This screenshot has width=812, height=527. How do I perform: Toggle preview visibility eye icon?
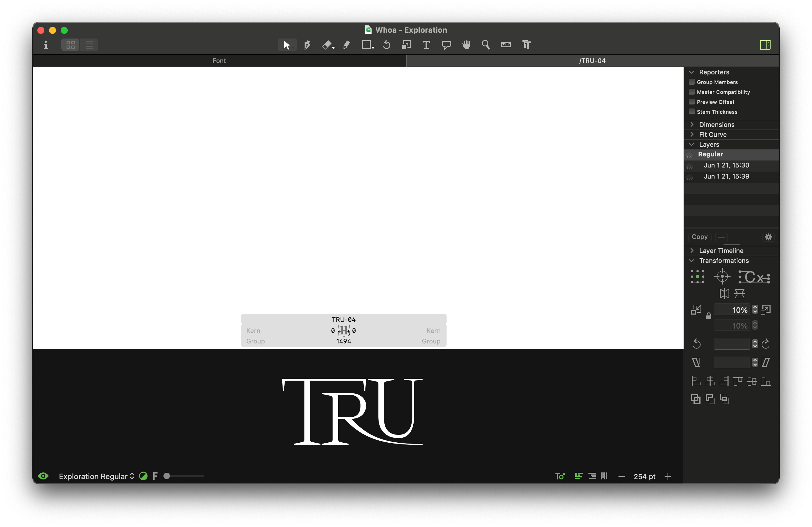pos(43,476)
